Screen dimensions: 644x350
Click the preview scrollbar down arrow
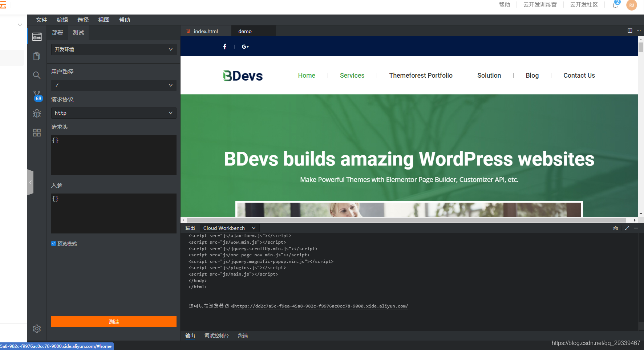pos(641,214)
